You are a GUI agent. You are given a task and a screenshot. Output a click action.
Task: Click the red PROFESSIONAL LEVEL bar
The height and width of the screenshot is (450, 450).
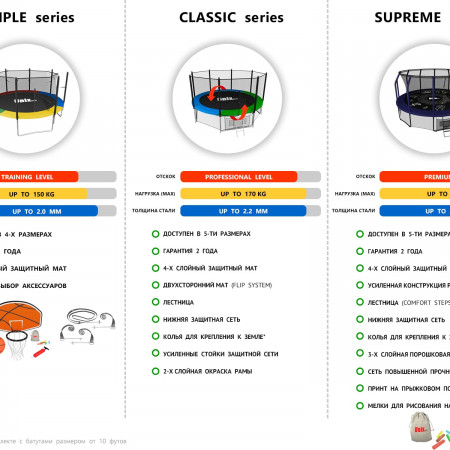click(x=239, y=177)
